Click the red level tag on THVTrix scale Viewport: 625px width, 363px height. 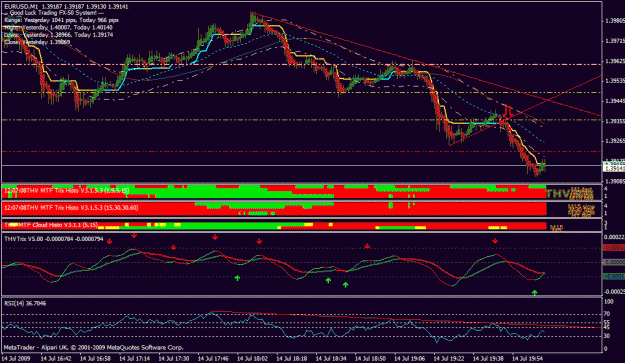[x=614, y=248]
